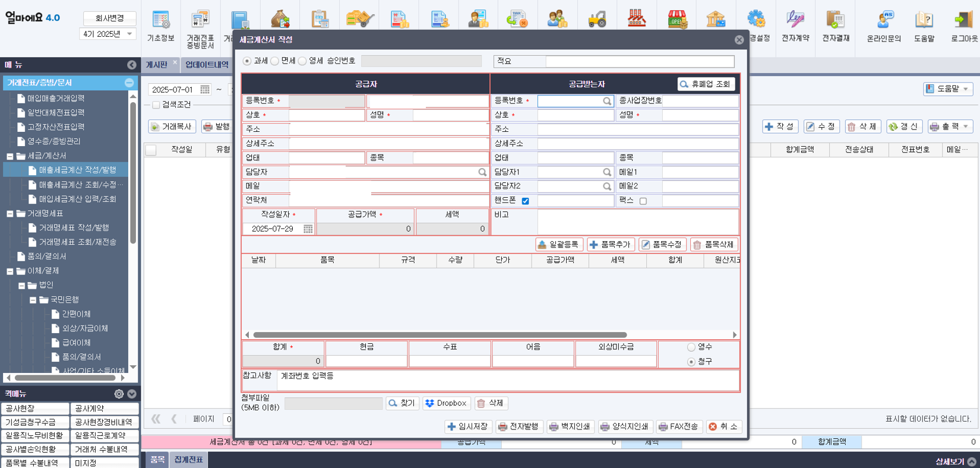Open the 전자결재 toolbar icon
The image size is (980, 468).
click(836, 26)
